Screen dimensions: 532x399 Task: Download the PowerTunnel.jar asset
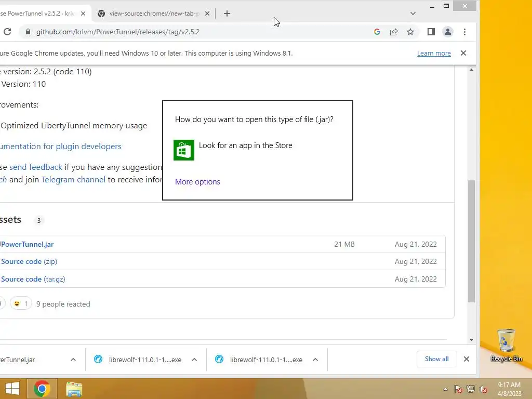(x=27, y=244)
